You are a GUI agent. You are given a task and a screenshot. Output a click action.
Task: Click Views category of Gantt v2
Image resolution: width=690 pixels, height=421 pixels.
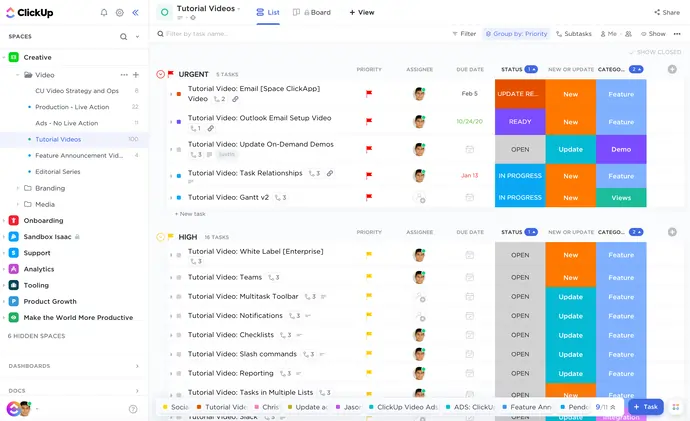621,198
